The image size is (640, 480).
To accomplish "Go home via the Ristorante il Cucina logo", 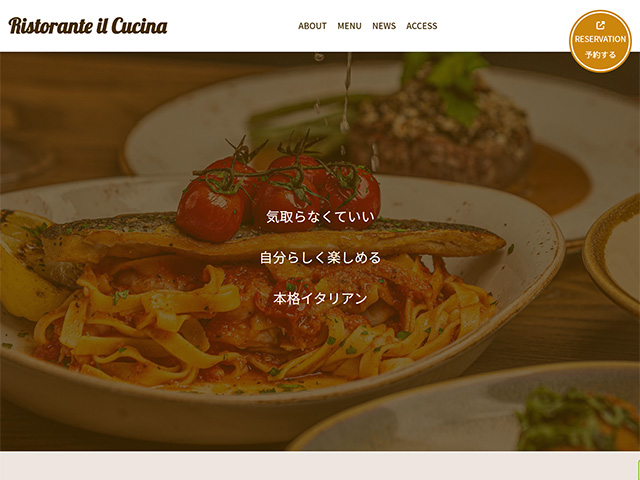I will tap(88, 26).
